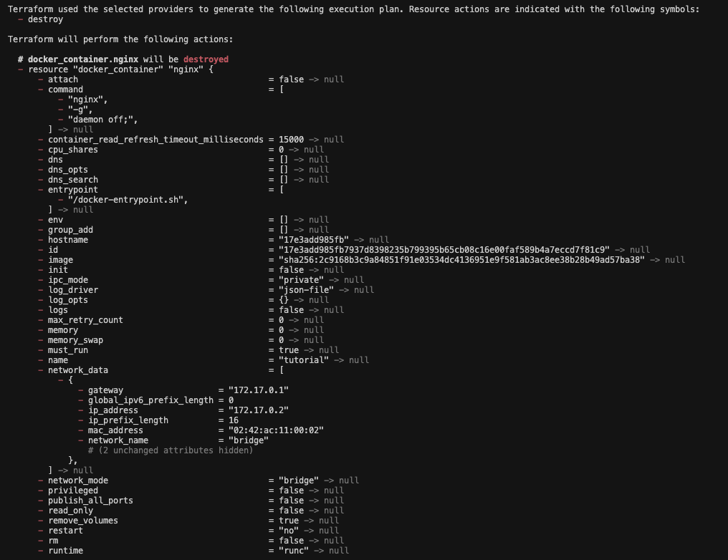
Task: Click the docker_container.nginx resource heading
Action: pyautogui.click(x=82, y=59)
